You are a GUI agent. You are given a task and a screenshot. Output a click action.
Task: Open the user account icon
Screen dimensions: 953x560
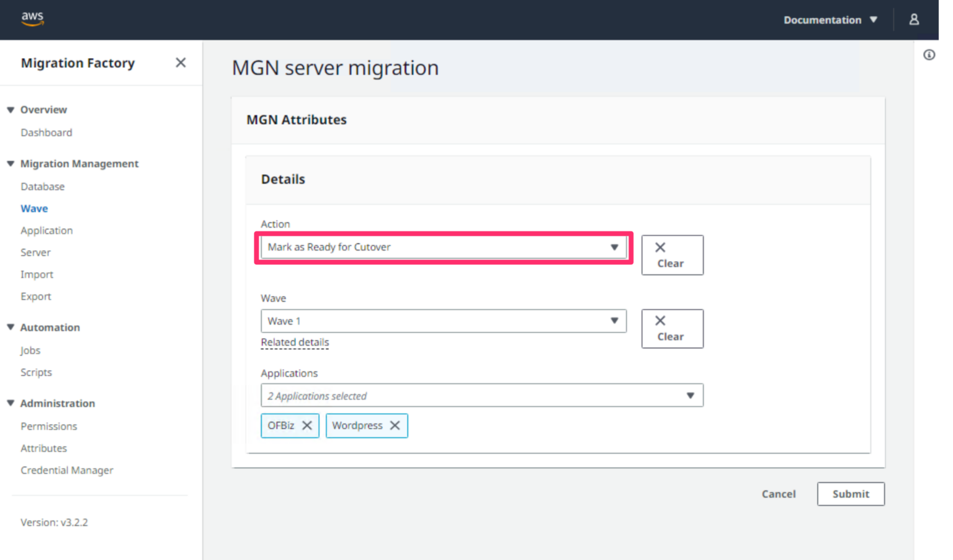click(914, 19)
